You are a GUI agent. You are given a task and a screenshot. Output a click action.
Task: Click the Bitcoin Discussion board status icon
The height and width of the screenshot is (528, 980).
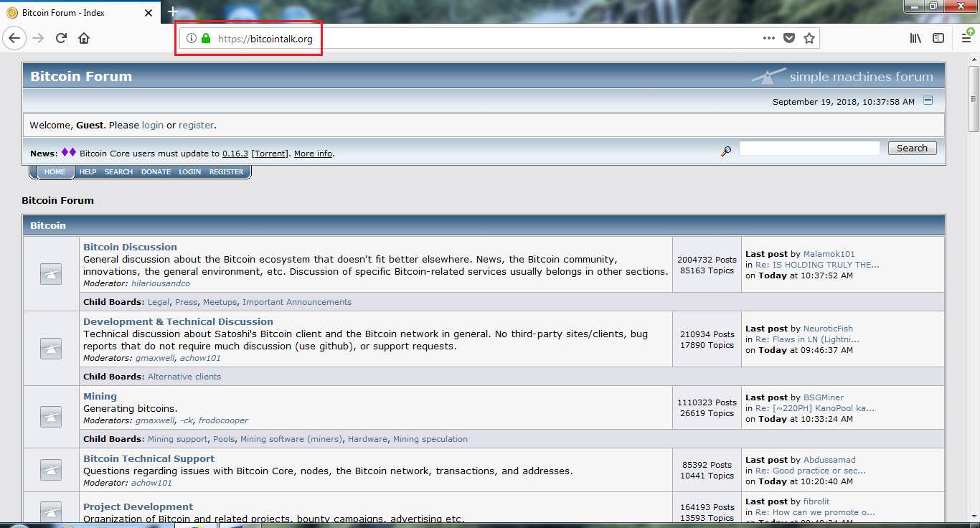tap(51, 274)
